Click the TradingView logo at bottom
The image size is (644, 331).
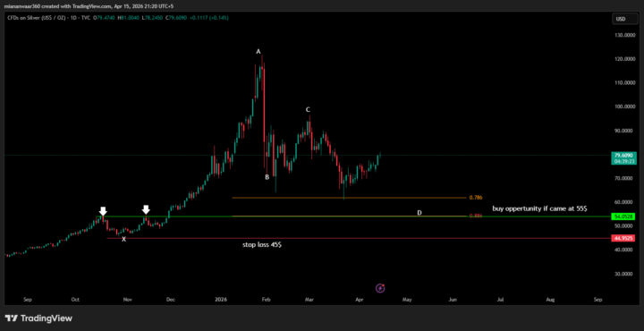(38, 318)
